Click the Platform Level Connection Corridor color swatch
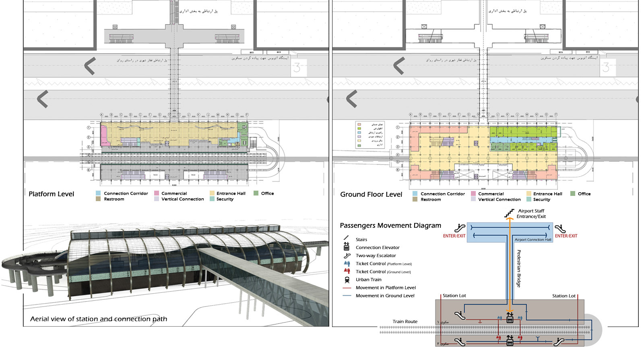Viewport: 644px width, 362px height. pyautogui.click(x=98, y=193)
